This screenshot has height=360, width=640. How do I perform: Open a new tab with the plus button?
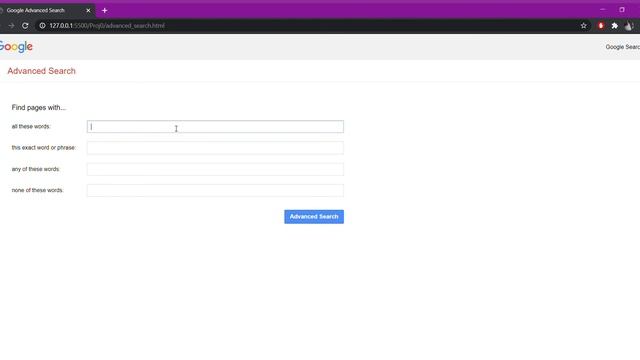[x=104, y=11]
